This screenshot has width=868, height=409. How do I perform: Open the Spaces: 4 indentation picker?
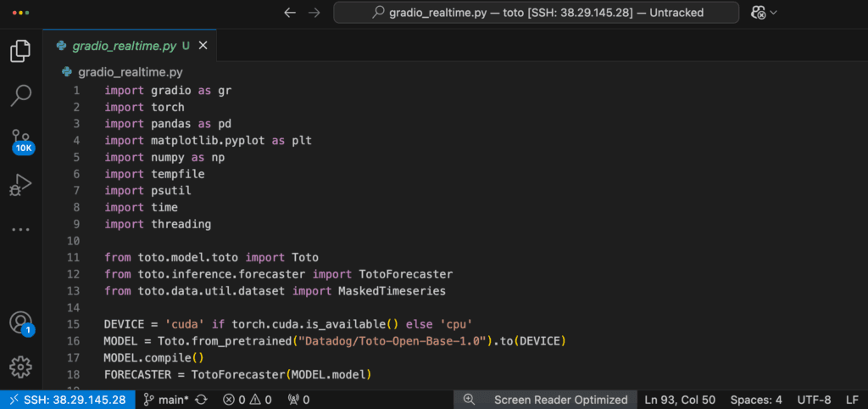[756, 400]
